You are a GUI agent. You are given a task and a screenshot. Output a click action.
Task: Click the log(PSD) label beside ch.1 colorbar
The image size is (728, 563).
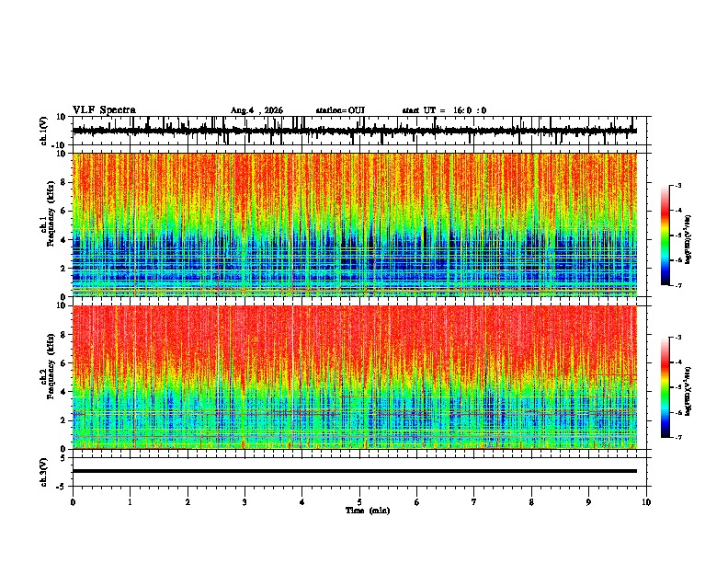(688, 240)
